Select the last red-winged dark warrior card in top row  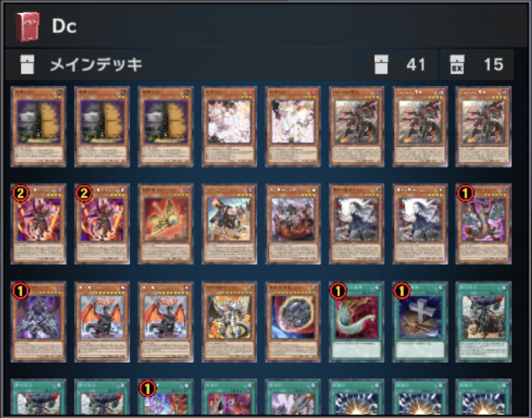pyautogui.click(x=483, y=127)
